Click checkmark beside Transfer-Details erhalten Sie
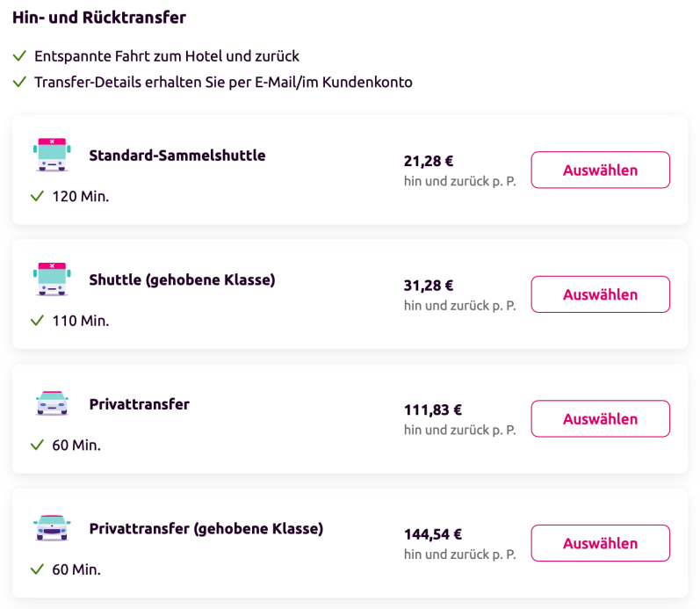This screenshot has height=609, width=700. click(x=19, y=82)
